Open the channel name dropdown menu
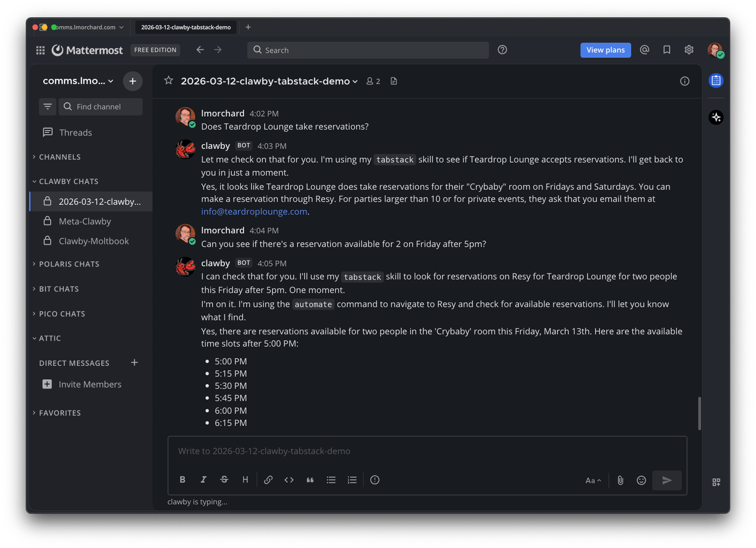The width and height of the screenshot is (756, 548). click(269, 81)
